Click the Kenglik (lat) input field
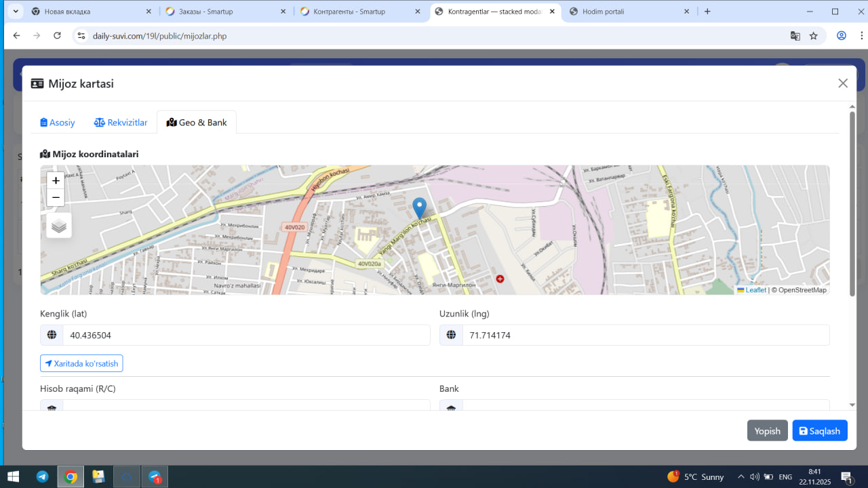 click(245, 335)
